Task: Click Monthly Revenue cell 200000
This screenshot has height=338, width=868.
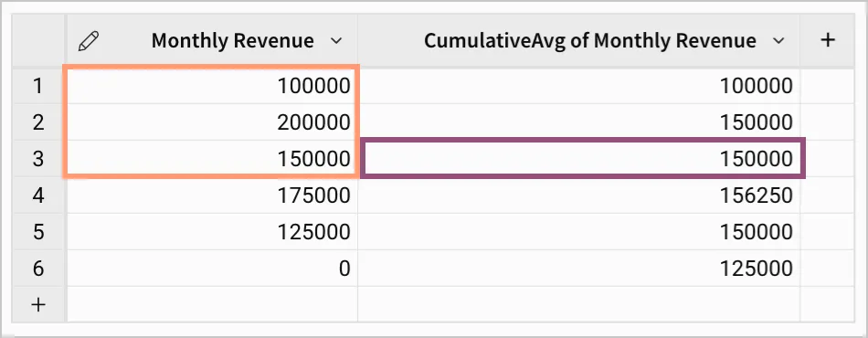Action: pos(213,122)
